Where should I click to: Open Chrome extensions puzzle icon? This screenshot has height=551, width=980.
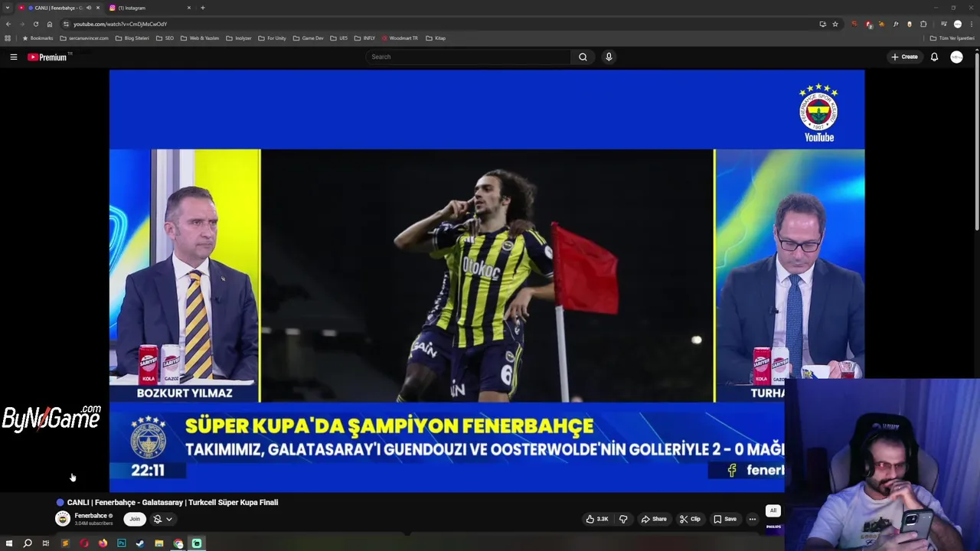(x=923, y=24)
